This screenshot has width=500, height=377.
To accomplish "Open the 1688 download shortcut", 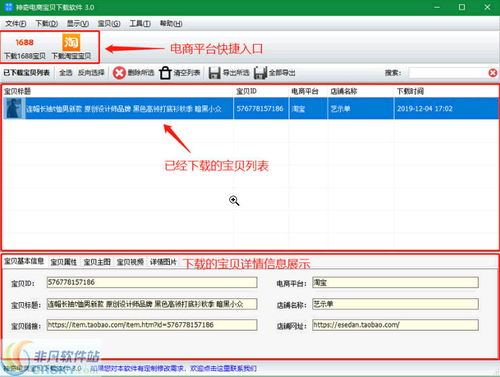I will click(x=25, y=48).
